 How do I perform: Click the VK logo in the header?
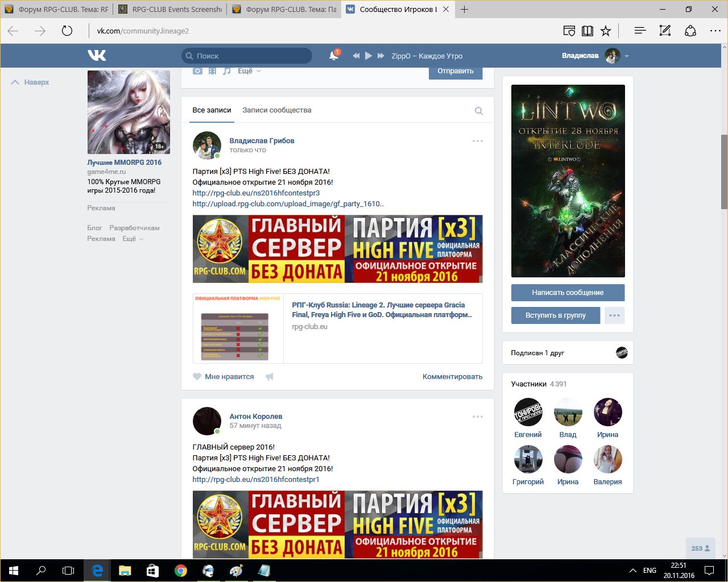97,55
